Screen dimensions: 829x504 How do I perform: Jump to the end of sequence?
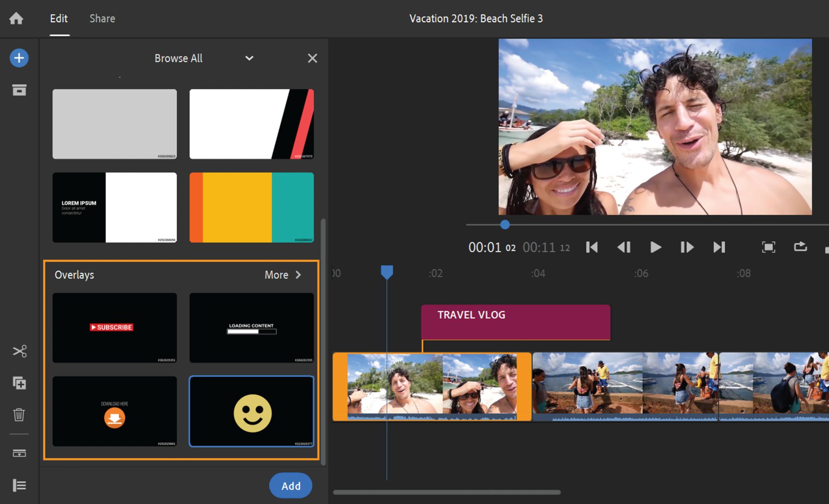pos(719,247)
